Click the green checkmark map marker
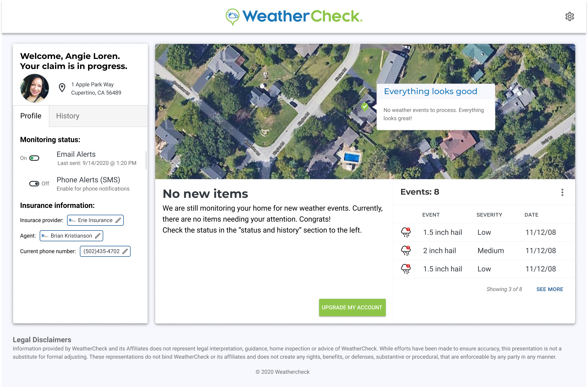This screenshot has width=588, height=387. pyautogui.click(x=365, y=107)
